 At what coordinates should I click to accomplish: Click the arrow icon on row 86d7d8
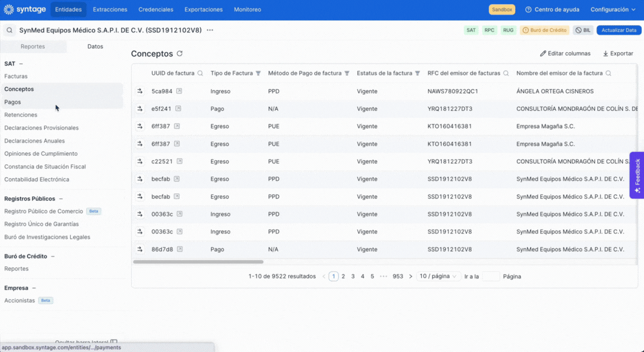pos(140,249)
